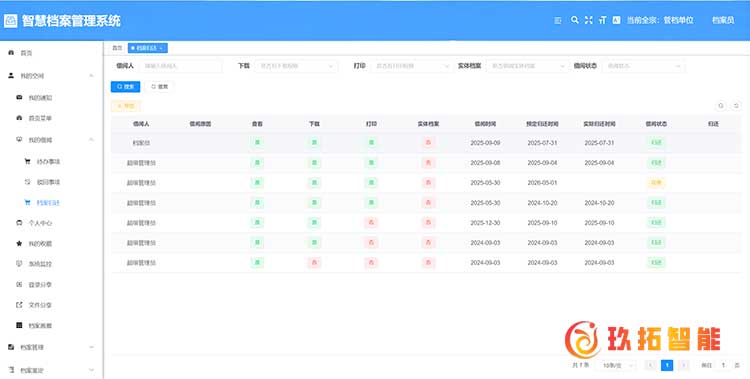Click the yellow export button
Image resolution: width=750 pixels, height=379 pixels.
126,106
